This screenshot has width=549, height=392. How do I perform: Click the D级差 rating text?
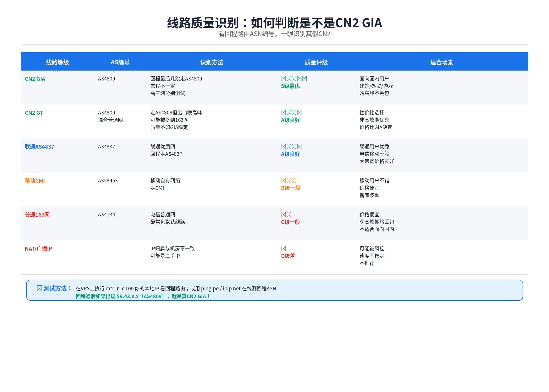coord(288,256)
